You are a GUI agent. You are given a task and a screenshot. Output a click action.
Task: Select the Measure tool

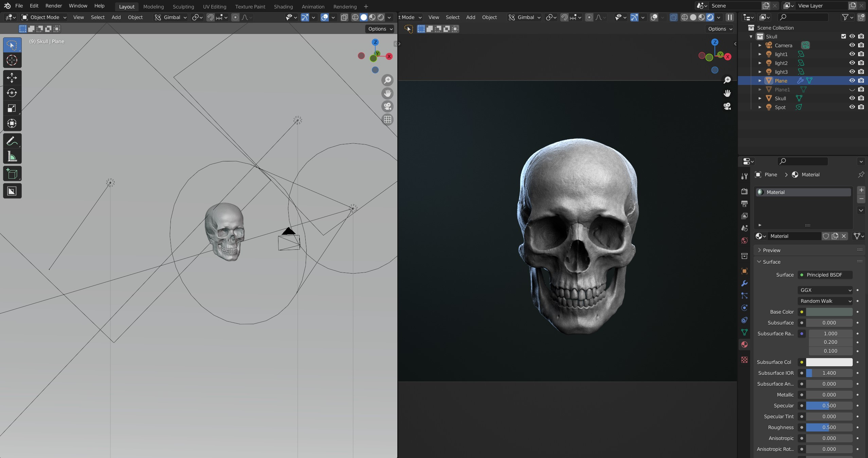pyautogui.click(x=12, y=157)
